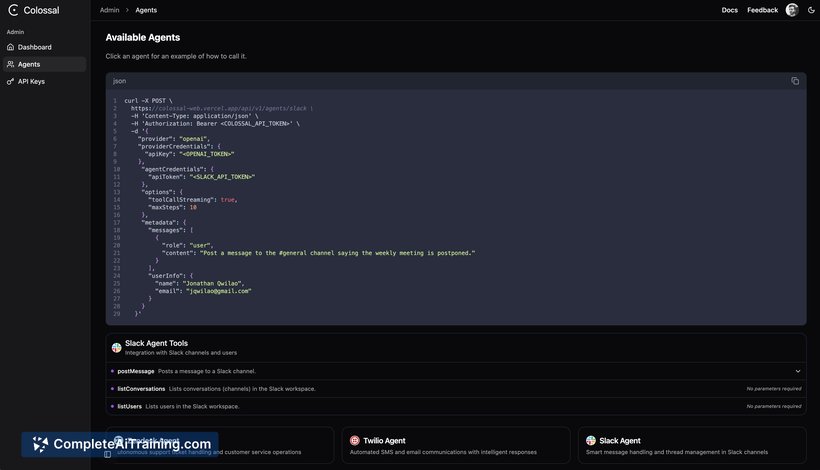This screenshot has width=820, height=470.
Task: Click the Dashboard home icon
Action: click(x=10, y=47)
